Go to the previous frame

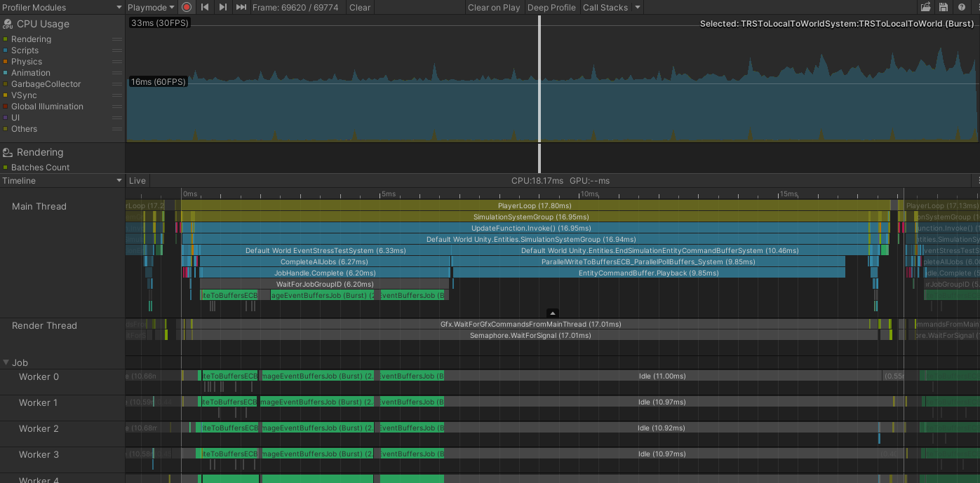pyautogui.click(x=204, y=7)
